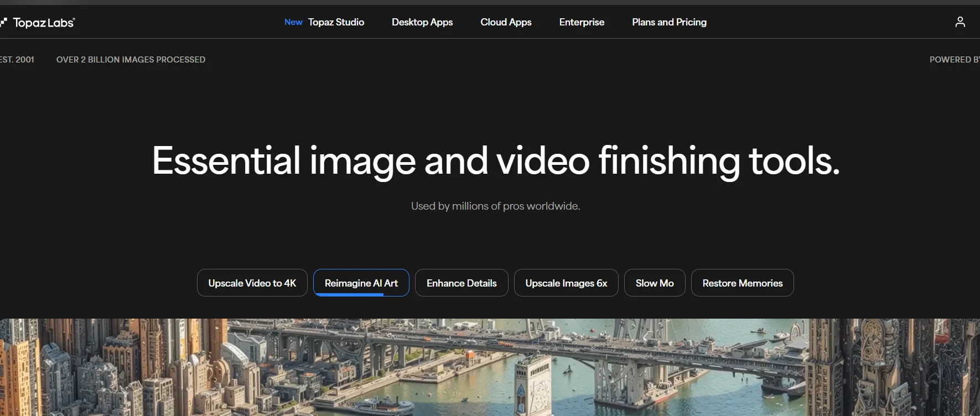The height and width of the screenshot is (416, 980).
Task: Show the Slow Mo demo
Action: [655, 283]
